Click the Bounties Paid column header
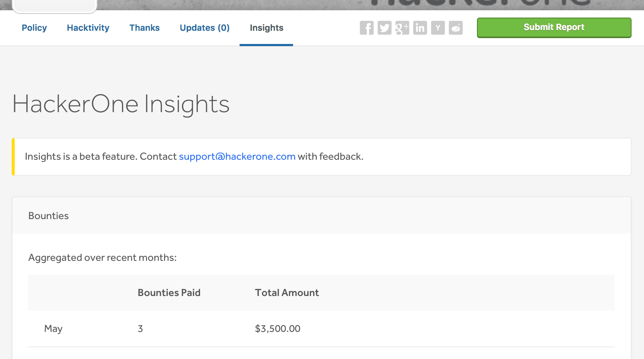 click(x=169, y=293)
